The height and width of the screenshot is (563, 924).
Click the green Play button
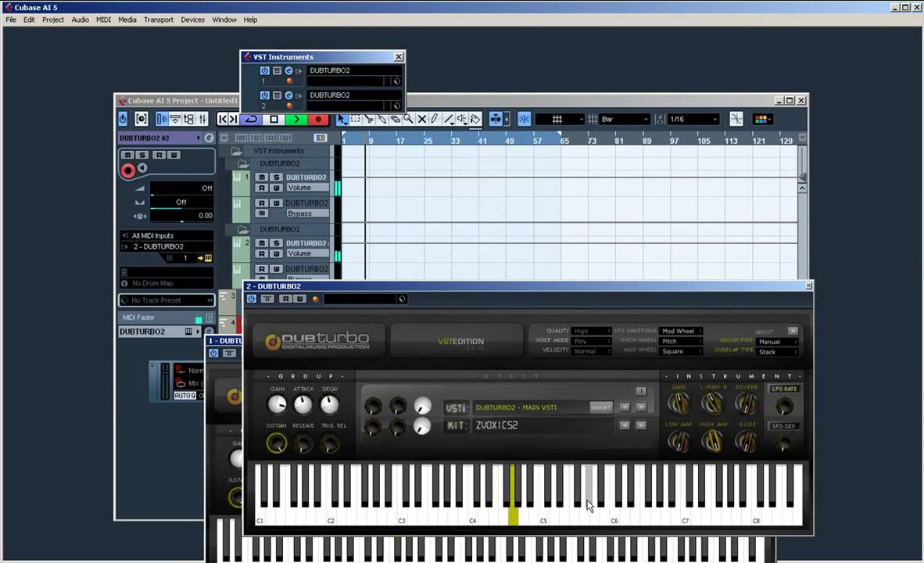[295, 119]
